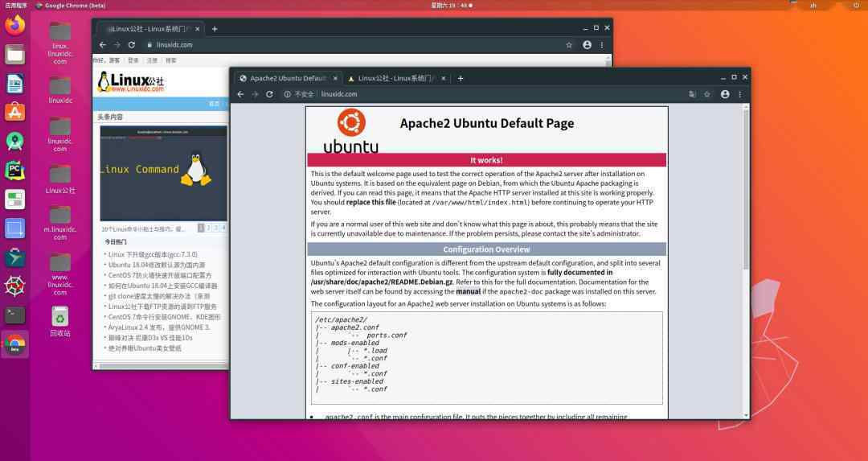
Task: Launch Android Studio from the dock
Action: point(15,142)
